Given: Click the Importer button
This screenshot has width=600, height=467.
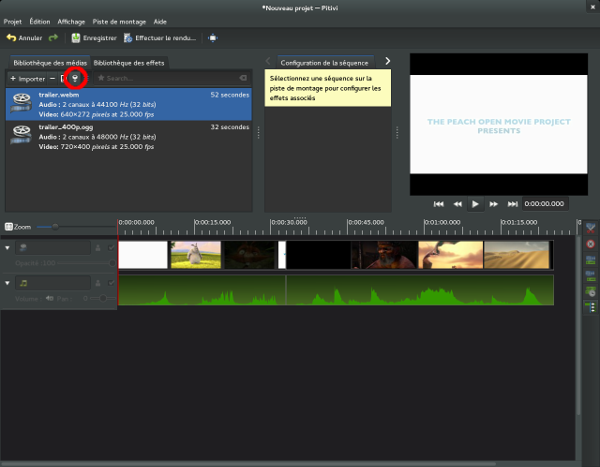Looking at the screenshot, I should pyautogui.click(x=27, y=78).
